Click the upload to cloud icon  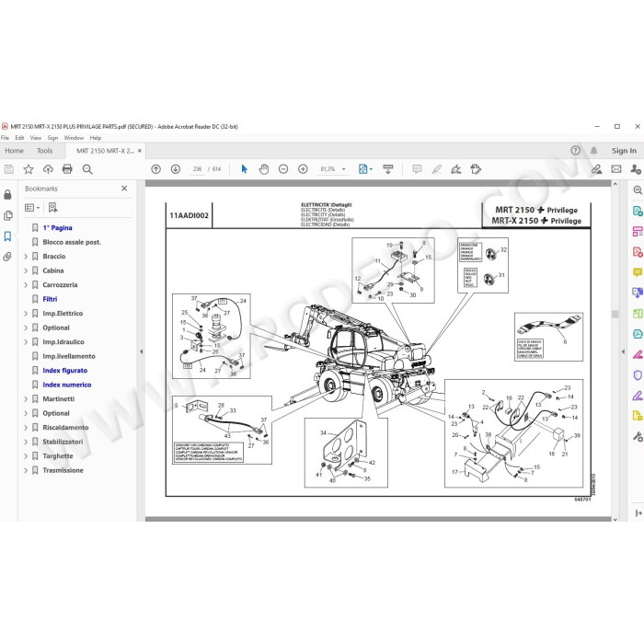coord(48,169)
